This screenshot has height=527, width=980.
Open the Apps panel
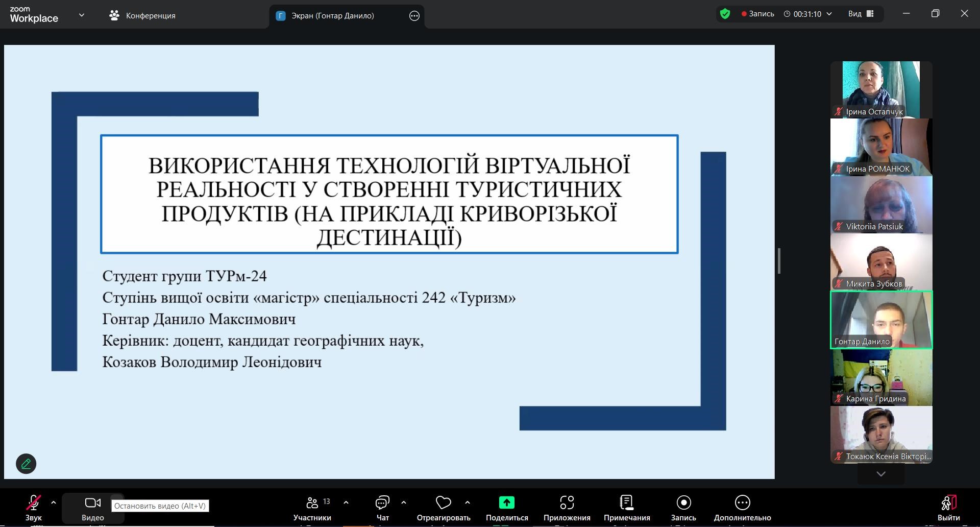point(567,503)
